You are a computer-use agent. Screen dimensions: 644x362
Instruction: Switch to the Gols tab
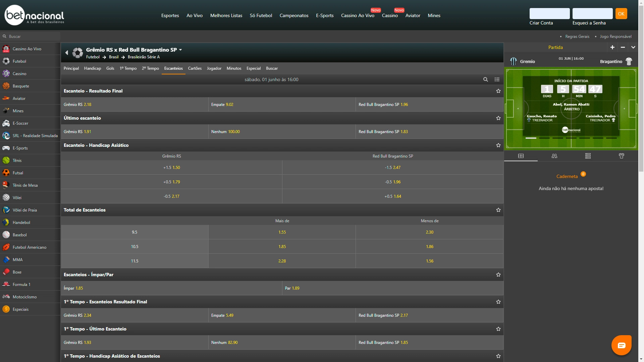point(110,68)
